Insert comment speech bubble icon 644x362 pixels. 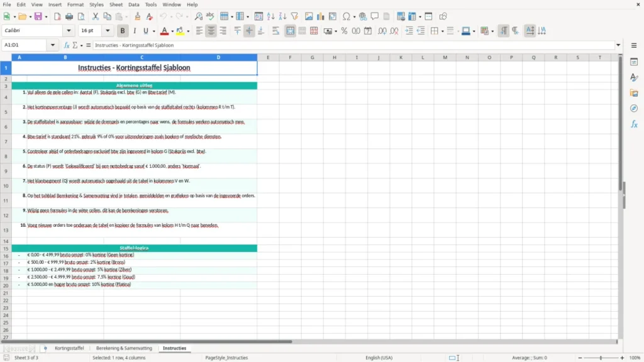375,16
